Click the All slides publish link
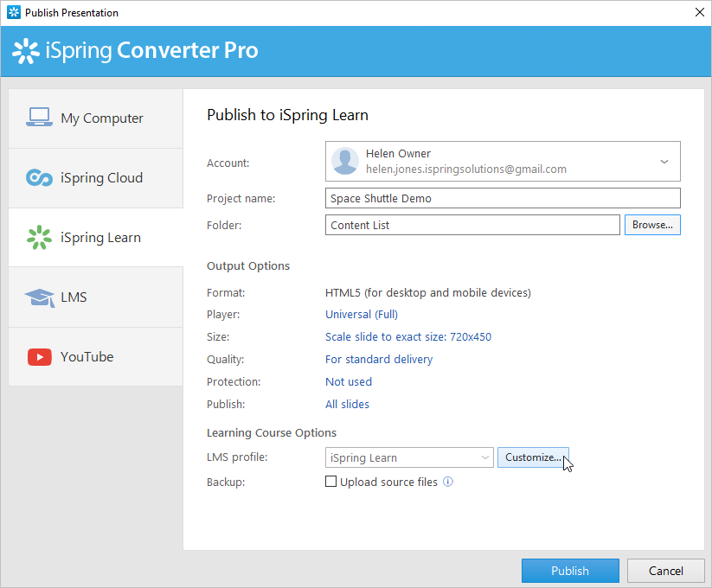The width and height of the screenshot is (712, 588). point(348,405)
